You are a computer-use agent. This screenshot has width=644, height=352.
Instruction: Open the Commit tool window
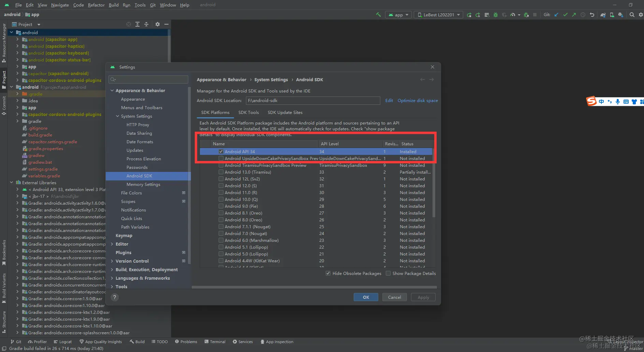point(4,106)
